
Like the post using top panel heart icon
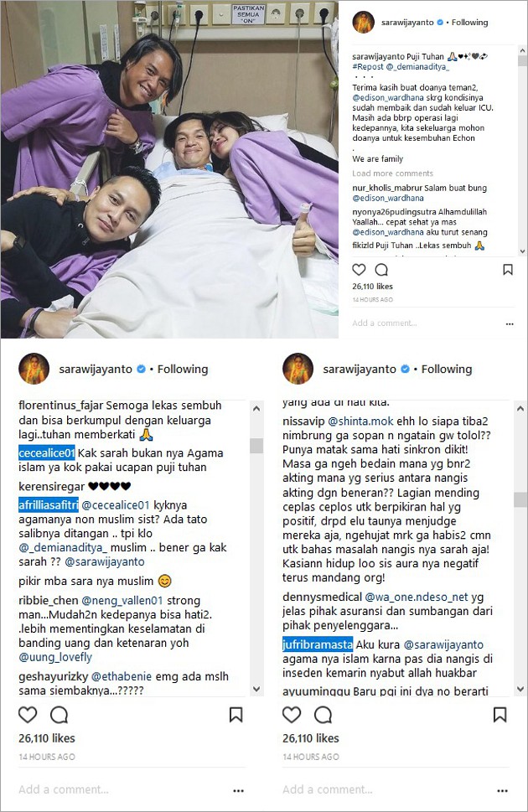tap(359, 269)
